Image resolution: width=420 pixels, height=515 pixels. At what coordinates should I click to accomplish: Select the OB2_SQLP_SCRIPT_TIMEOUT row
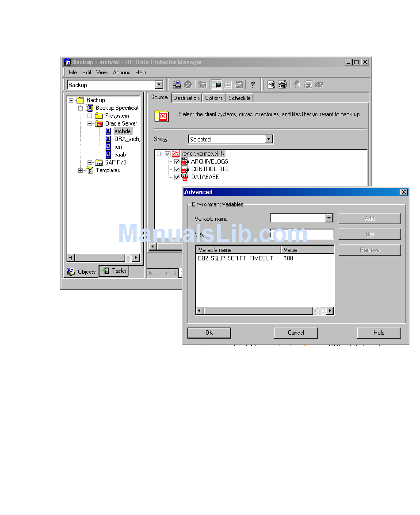coord(265,259)
